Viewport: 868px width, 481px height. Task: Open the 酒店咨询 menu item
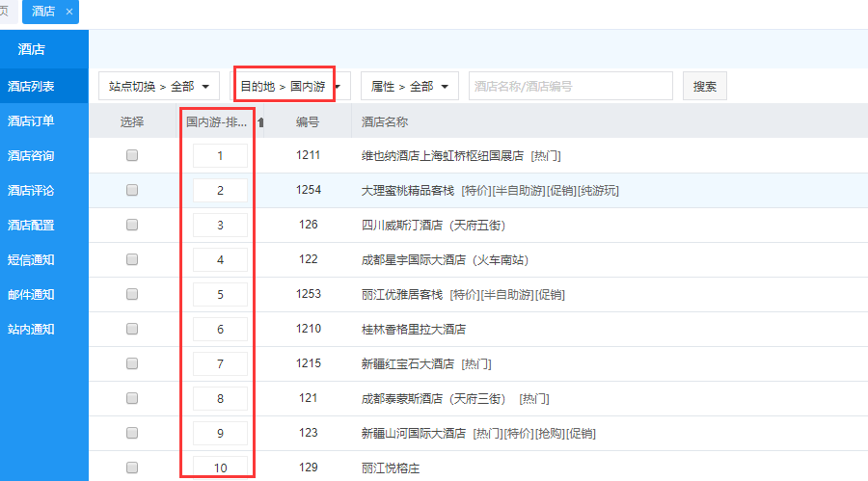tap(32, 156)
